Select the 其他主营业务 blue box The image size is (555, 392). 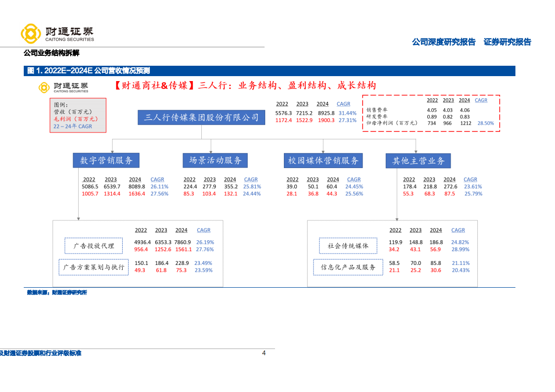[x=418, y=160]
